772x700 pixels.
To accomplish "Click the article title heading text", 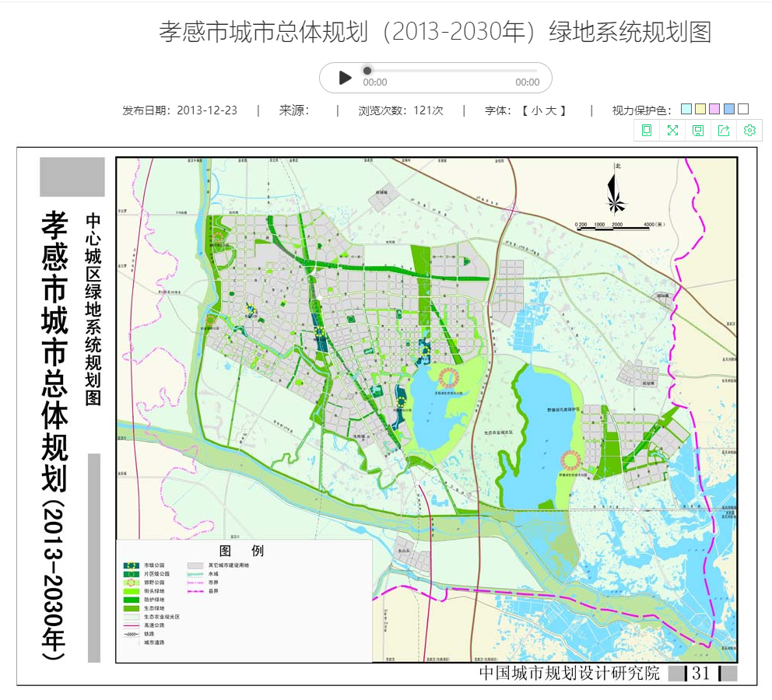I will pyautogui.click(x=435, y=32).
